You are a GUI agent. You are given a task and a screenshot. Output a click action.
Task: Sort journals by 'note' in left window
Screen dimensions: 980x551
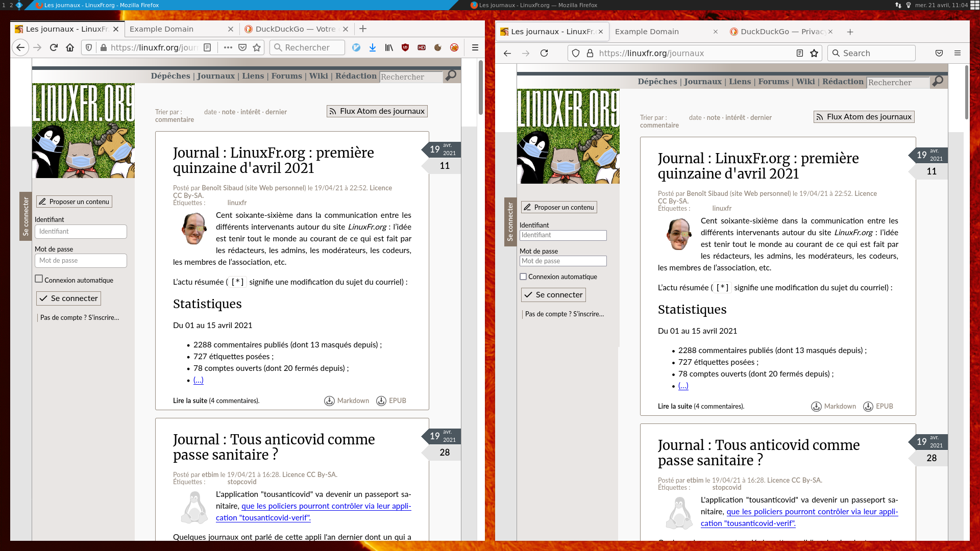tap(229, 112)
